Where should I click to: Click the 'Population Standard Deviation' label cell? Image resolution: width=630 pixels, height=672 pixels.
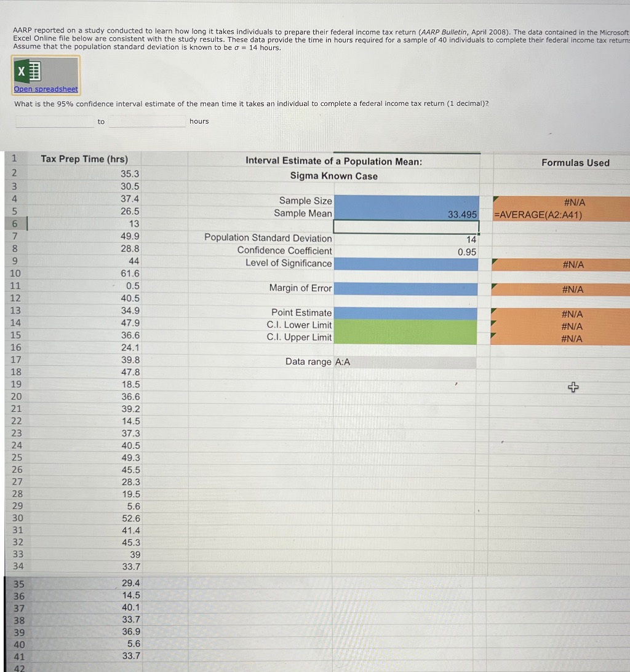coord(268,238)
